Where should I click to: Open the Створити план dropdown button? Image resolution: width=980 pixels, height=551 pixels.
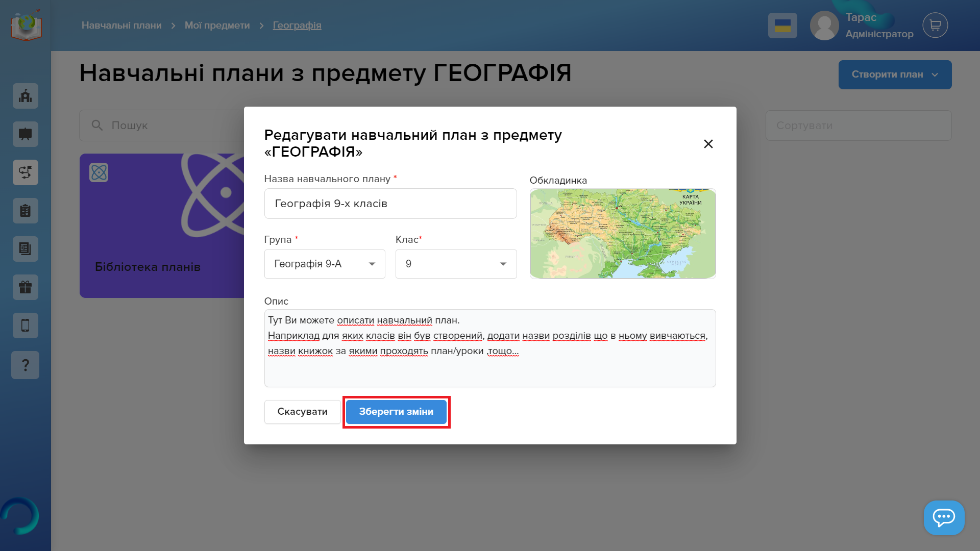(x=895, y=74)
